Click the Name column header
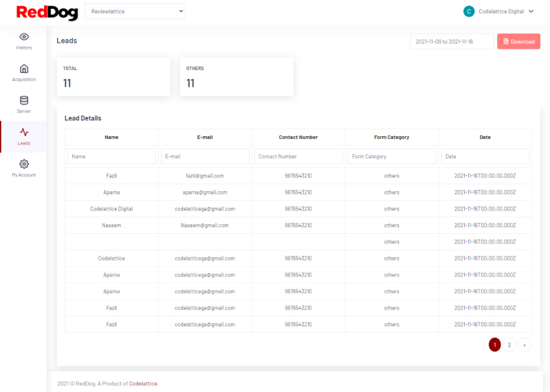This screenshot has height=392, width=550. point(111,138)
